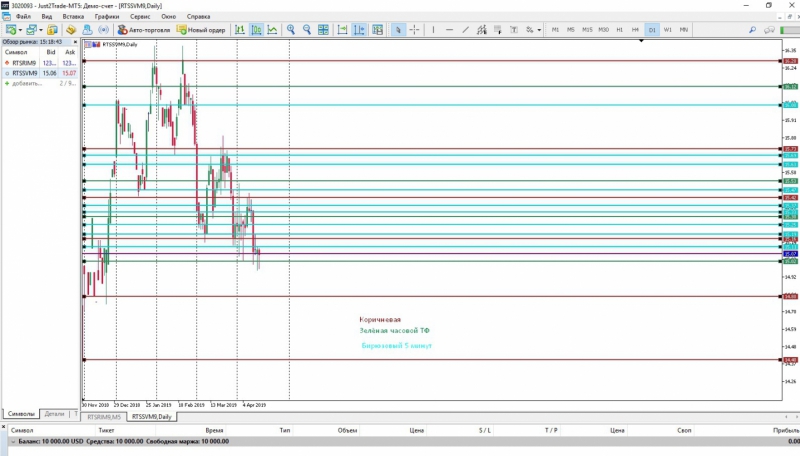Image resolution: width=800 pixels, height=456 pixels.
Task: Enable the W1 weekly timeframe
Action: point(667,30)
